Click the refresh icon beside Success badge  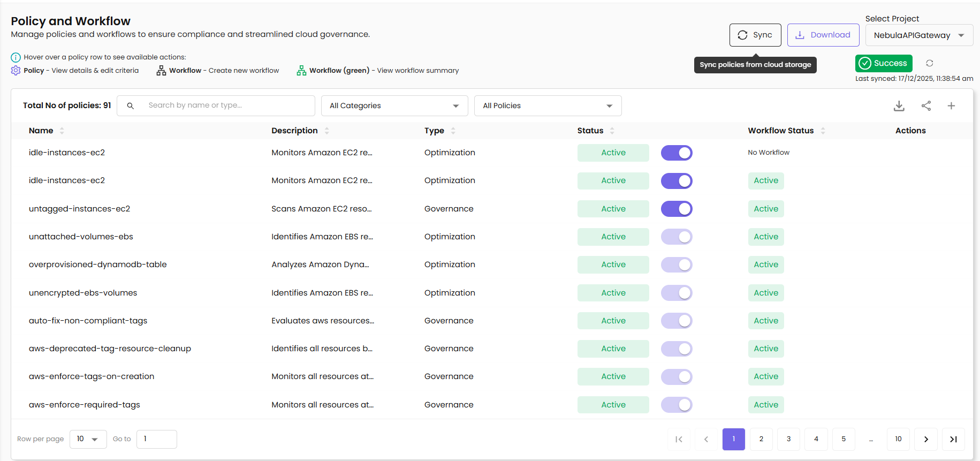coord(930,63)
